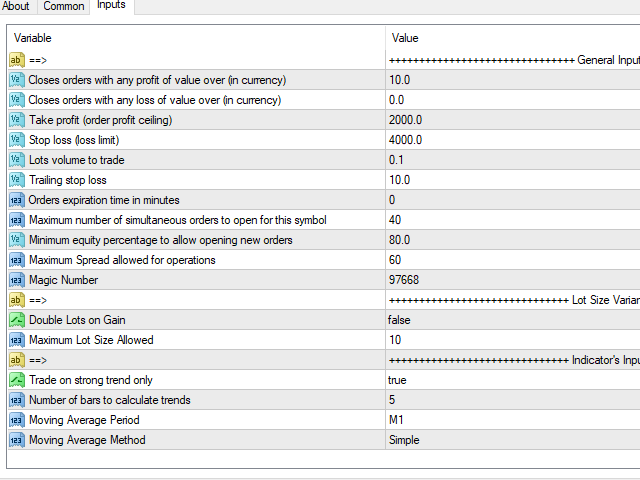Toggle the Double Lots on Gain false value
640x480 pixels.
[x=513, y=320]
